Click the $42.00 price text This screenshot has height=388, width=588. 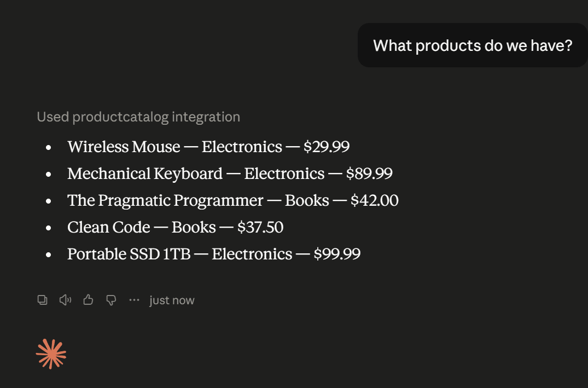375,200
